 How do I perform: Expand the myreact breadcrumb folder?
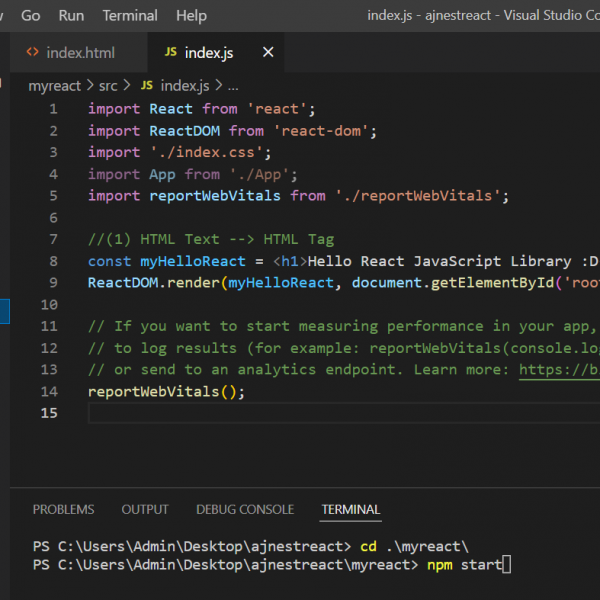tap(54, 86)
